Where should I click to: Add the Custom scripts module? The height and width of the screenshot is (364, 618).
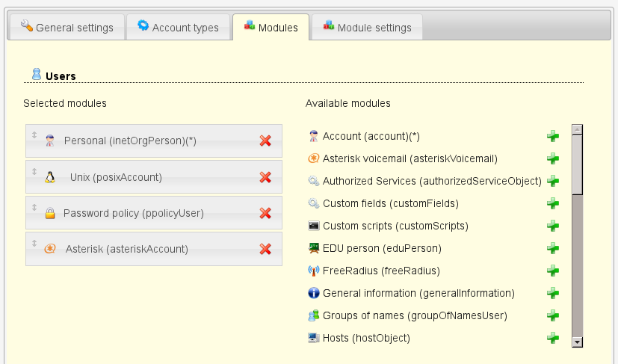coord(552,226)
